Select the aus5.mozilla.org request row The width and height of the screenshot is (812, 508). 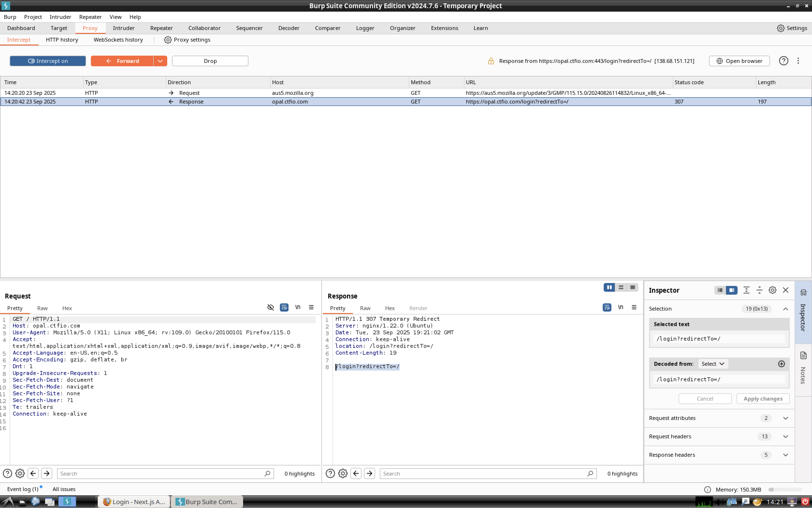[406, 93]
